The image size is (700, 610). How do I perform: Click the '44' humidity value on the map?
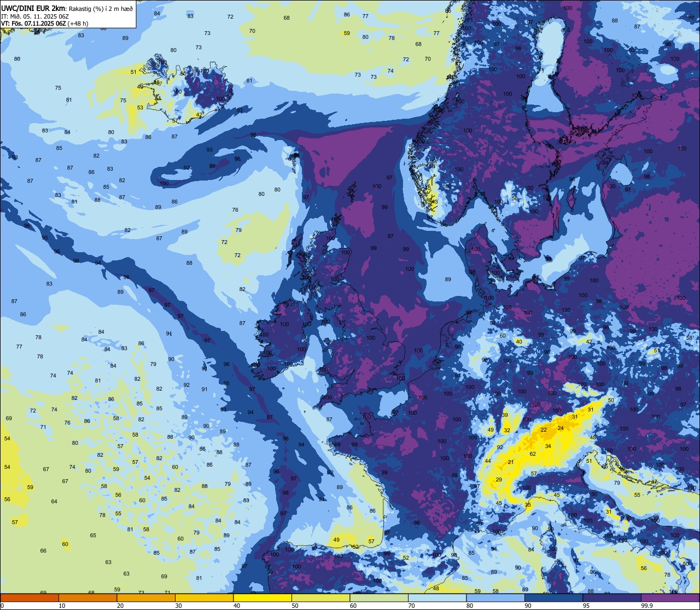click(x=488, y=461)
